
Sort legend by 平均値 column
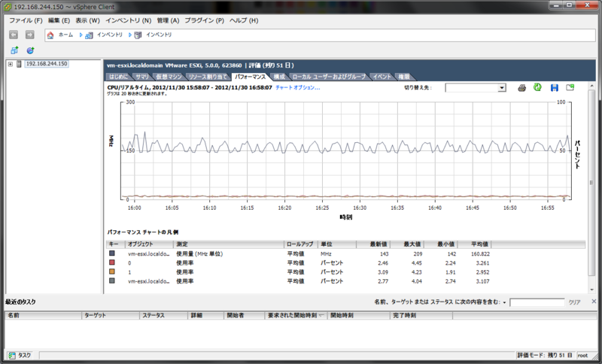pos(475,244)
